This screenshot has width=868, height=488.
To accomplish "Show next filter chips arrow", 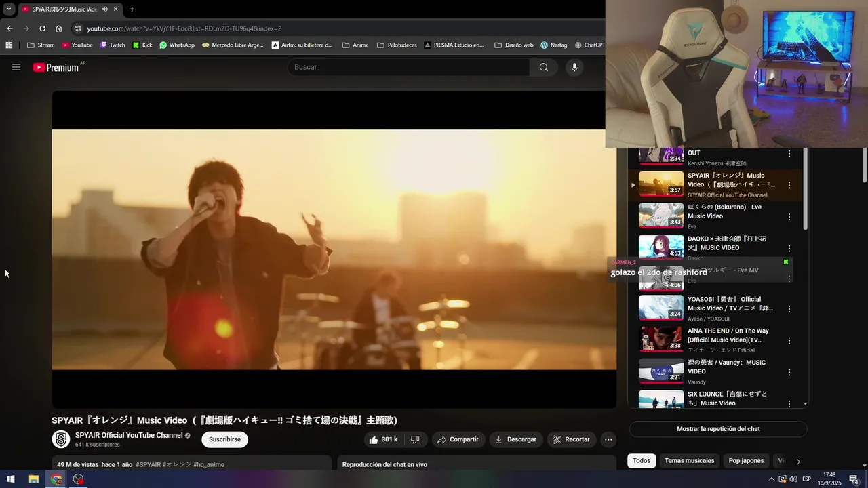I will [x=798, y=462].
